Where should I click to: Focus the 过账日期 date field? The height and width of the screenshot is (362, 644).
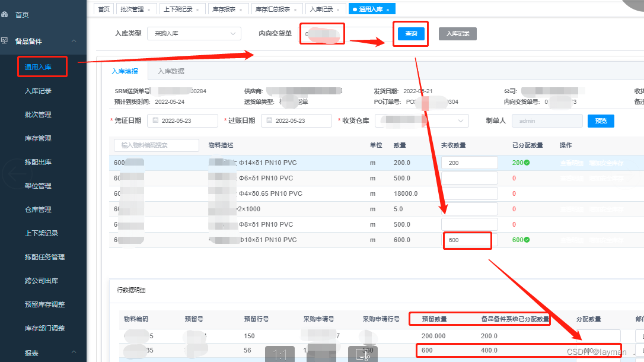[x=296, y=121]
